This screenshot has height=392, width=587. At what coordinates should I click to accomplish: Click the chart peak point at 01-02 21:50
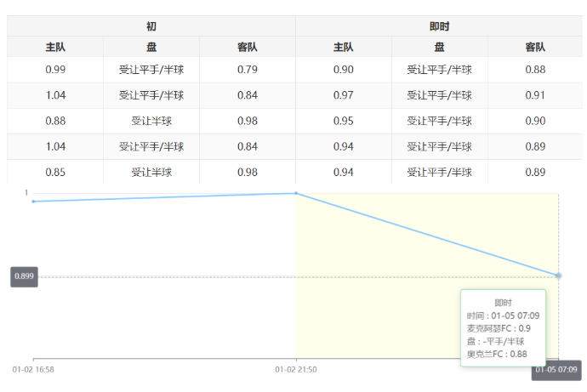(x=296, y=193)
